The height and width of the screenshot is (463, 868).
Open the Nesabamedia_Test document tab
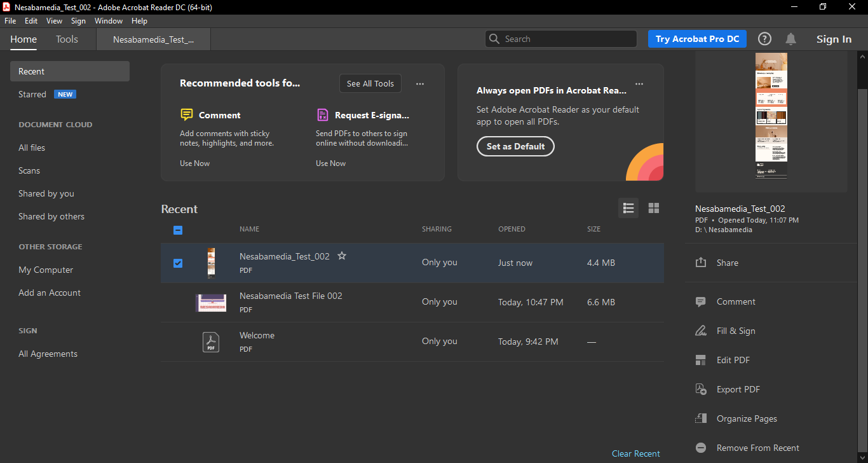coord(153,39)
